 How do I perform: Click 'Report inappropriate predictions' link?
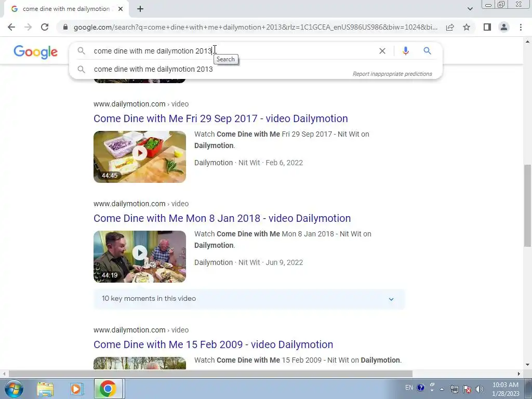point(392,74)
